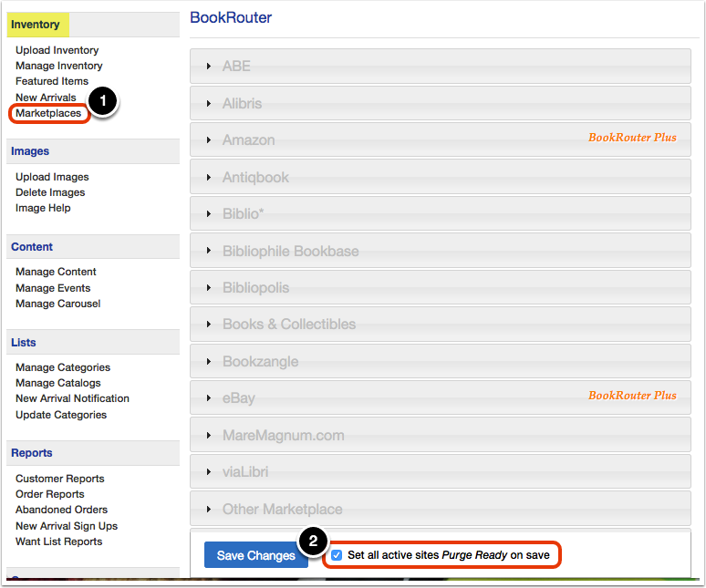Viewport: 706px width, 588px height.
Task: Expand the ABE marketplace section
Action: coord(441,67)
